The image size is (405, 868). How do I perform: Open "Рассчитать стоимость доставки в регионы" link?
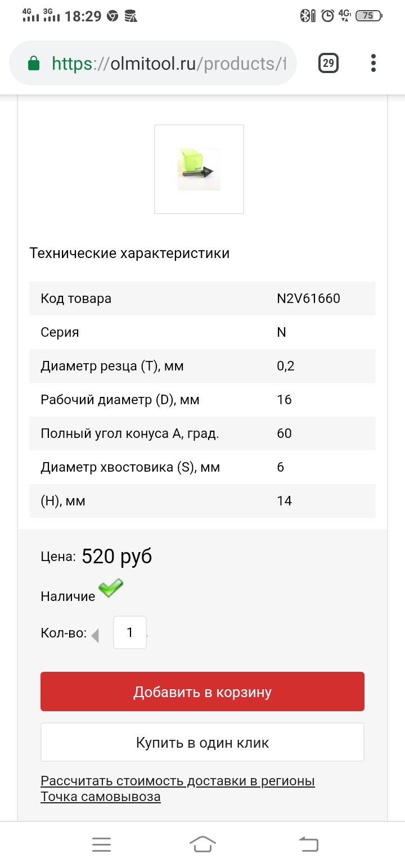(x=178, y=781)
